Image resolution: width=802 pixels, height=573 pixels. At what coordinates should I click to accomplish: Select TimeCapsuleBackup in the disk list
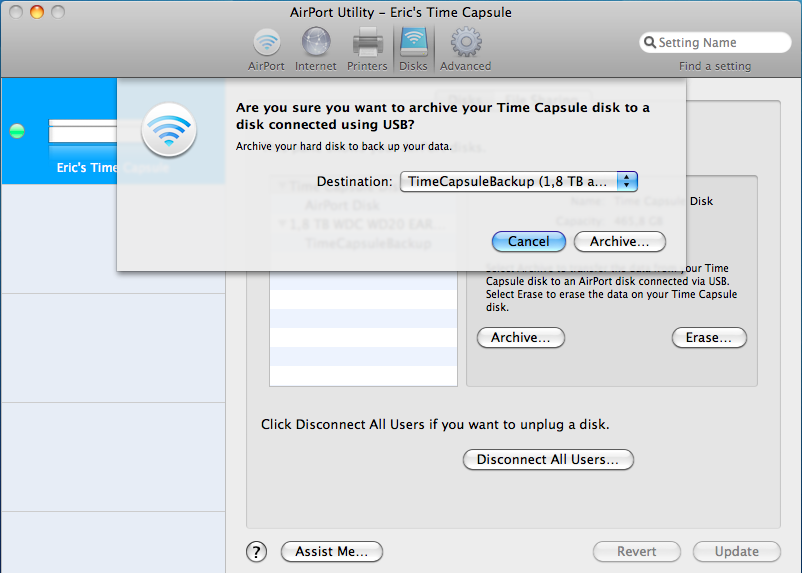click(367, 243)
